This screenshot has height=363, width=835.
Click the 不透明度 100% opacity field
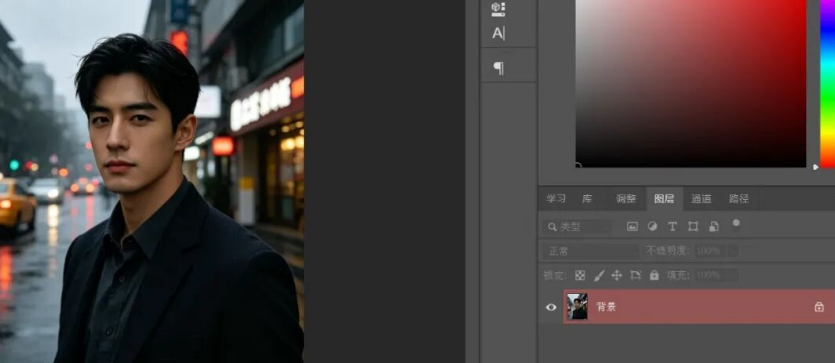[x=710, y=251]
